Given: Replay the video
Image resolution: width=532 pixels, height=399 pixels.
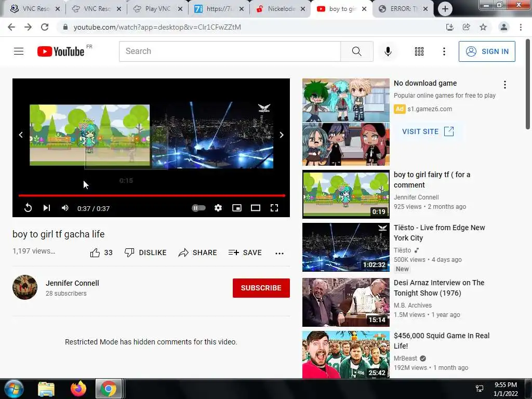Looking at the screenshot, I should (x=28, y=208).
